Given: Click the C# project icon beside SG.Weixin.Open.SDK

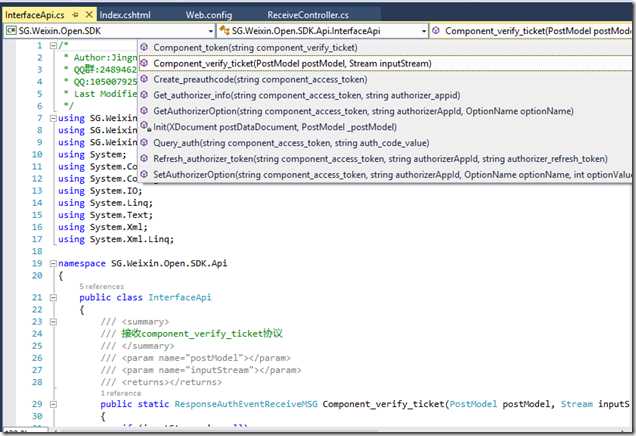Looking at the screenshot, I should (x=11, y=31).
